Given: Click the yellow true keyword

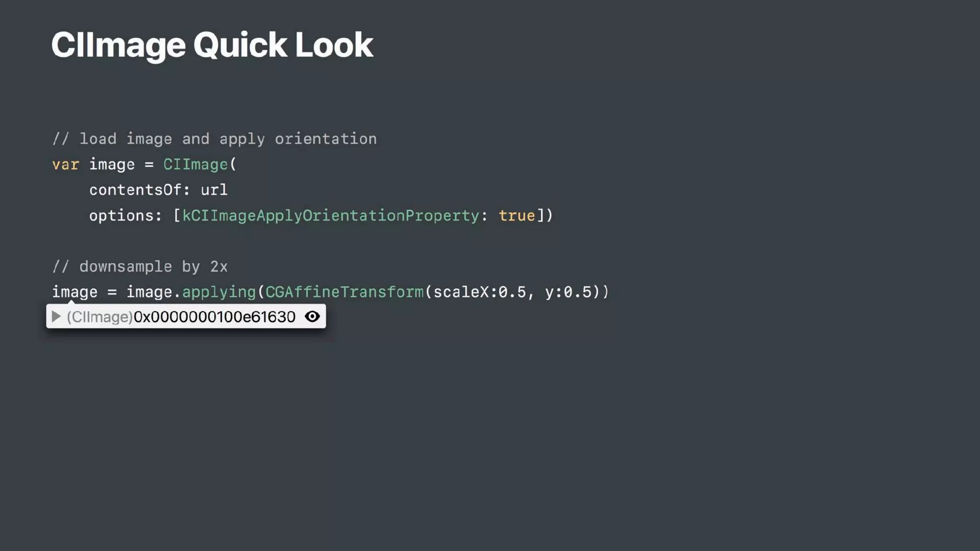Looking at the screenshot, I should point(517,216).
